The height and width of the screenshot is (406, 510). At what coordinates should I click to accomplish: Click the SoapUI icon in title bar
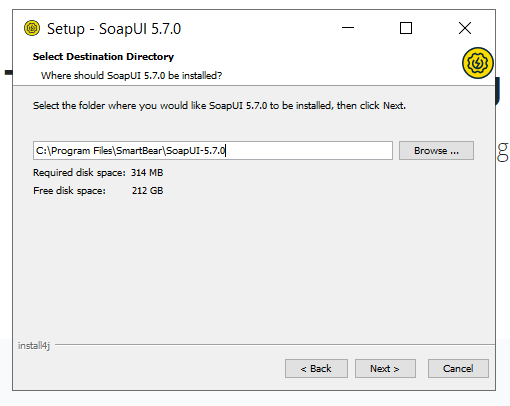(32, 28)
